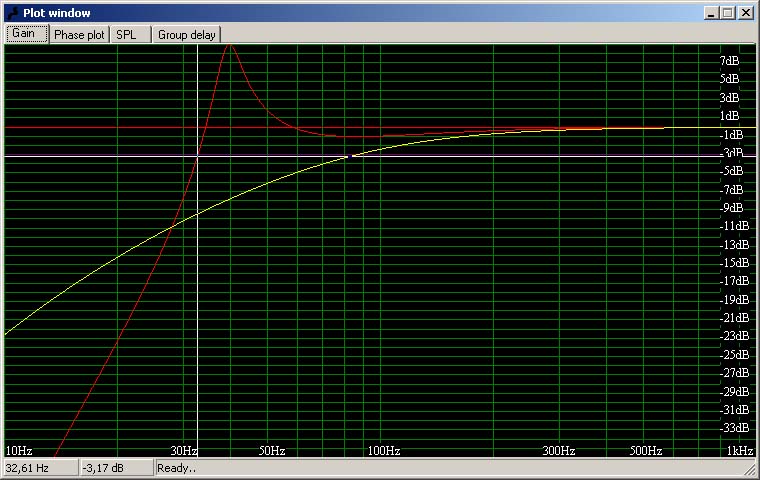The image size is (760, 480).
Task: Click the -33dB axis label
Action: point(734,428)
